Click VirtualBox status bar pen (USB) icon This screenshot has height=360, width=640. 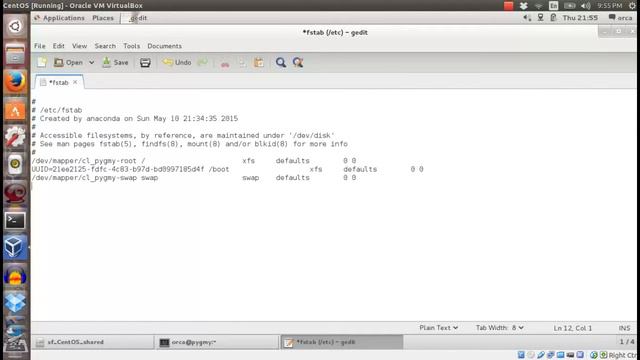[541, 355]
